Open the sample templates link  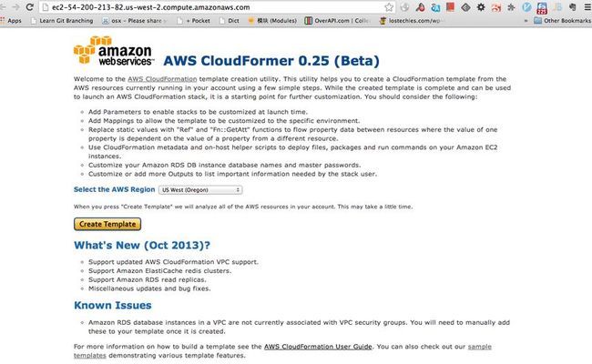(x=282, y=350)
